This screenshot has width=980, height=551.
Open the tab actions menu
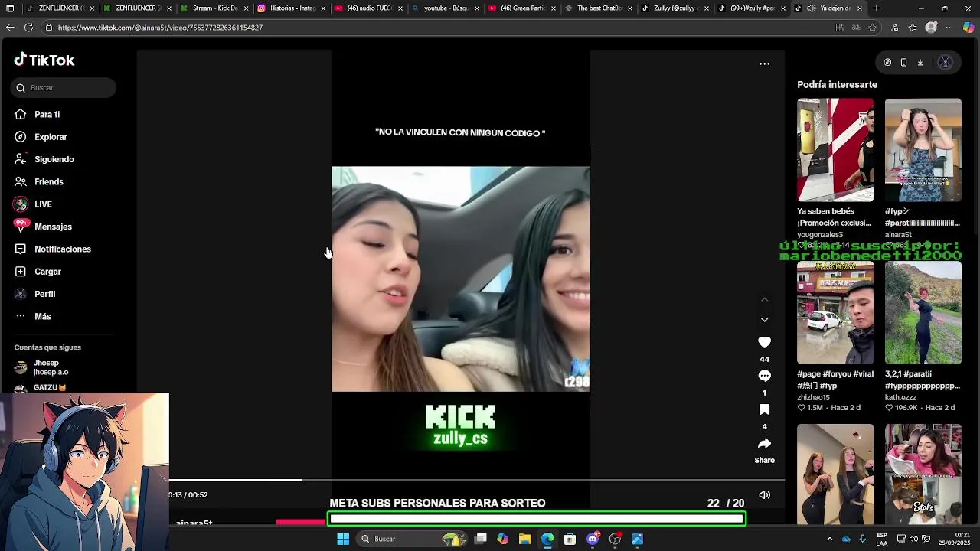click(10, 8)
